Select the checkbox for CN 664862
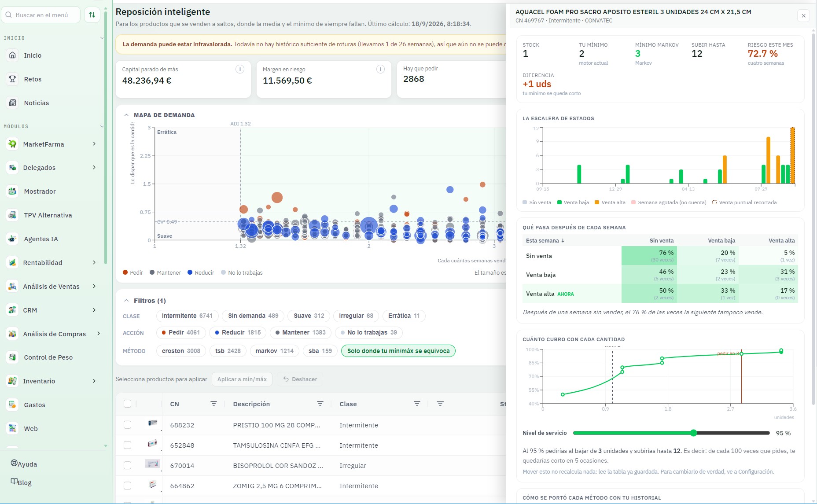 click(x=128, y=486)
